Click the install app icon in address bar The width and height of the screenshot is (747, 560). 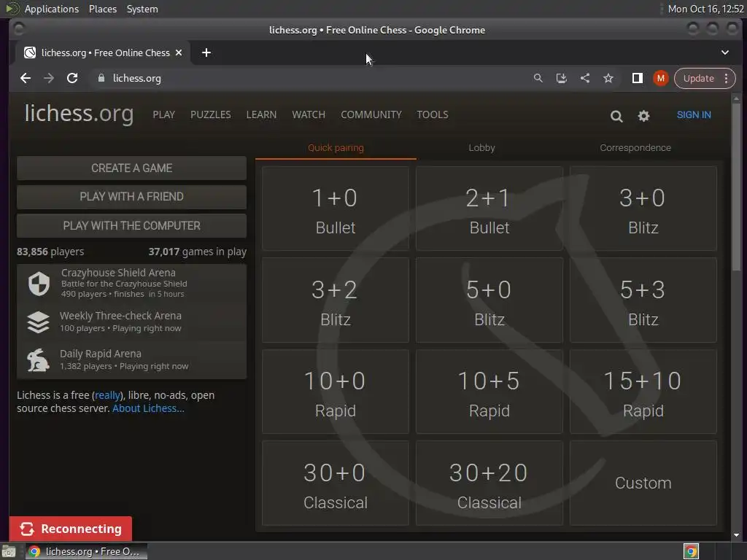561,78
